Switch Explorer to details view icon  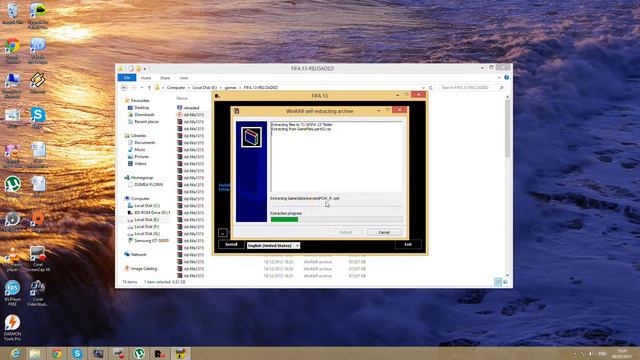(x=498, y=282)
